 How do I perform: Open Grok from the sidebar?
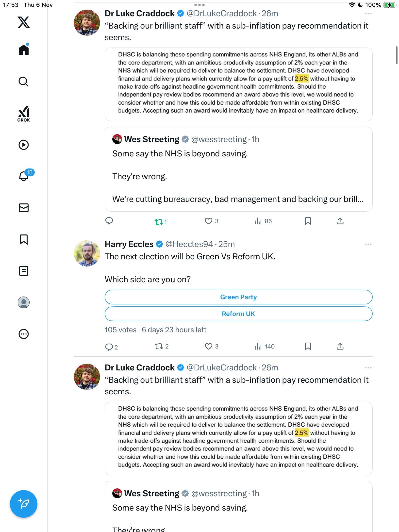(x=24, y=114)
